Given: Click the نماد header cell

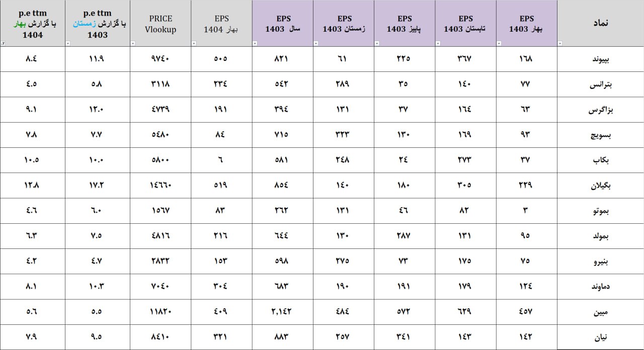Looking at the screenshot, I should (601, 24).
